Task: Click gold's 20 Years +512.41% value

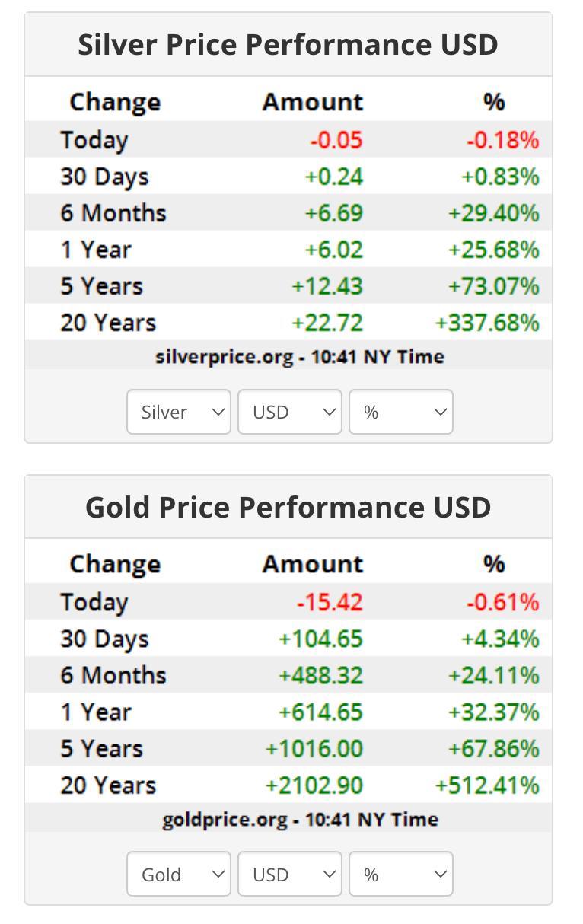Action: (x=487, y=785)
